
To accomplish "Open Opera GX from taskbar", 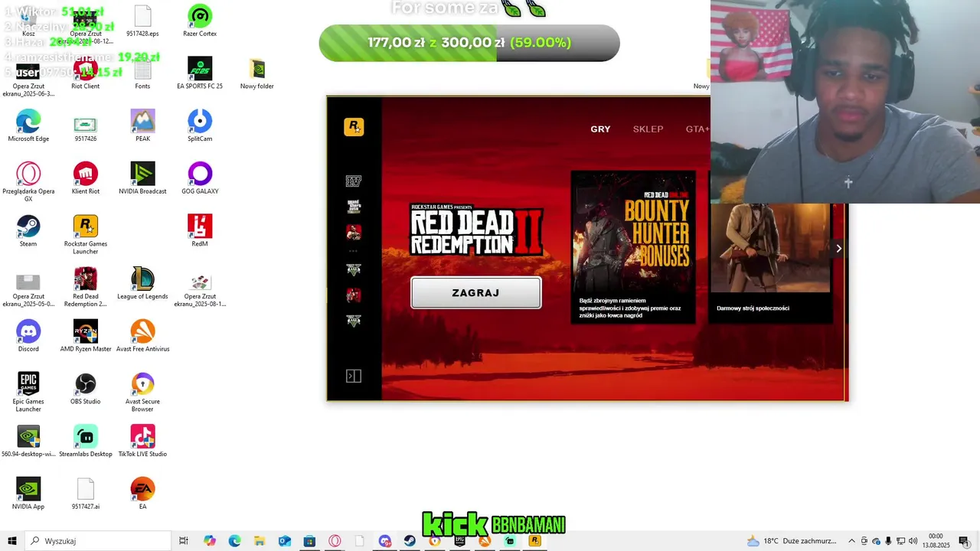I will click(x=335, y=541).
